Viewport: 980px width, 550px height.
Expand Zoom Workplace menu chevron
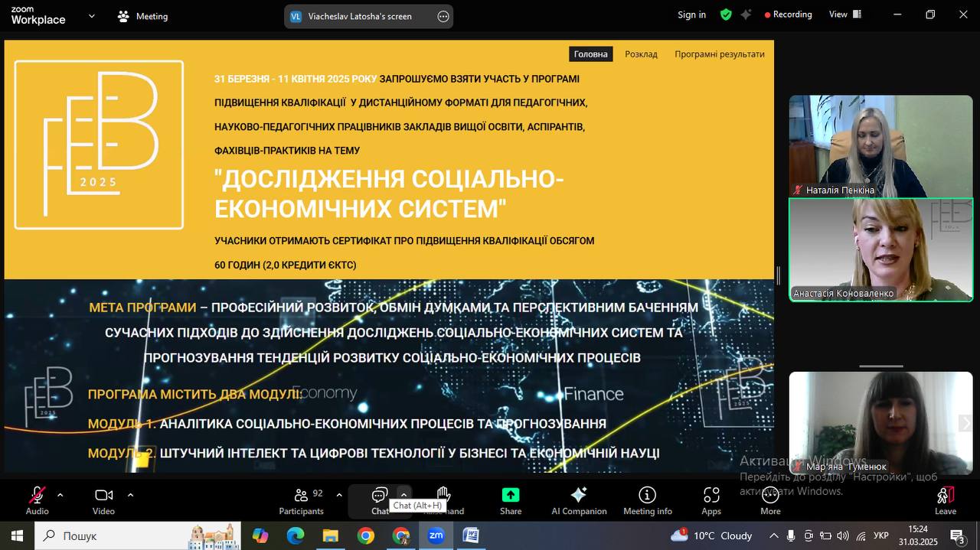pos(92,15)
